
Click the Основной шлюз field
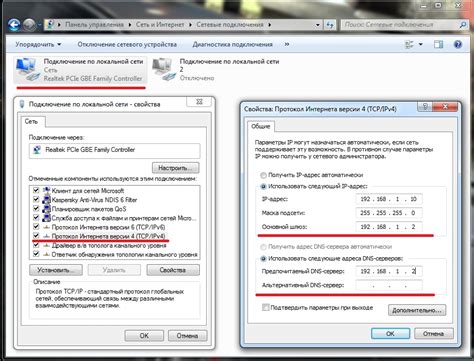click(x=389, y=227)
